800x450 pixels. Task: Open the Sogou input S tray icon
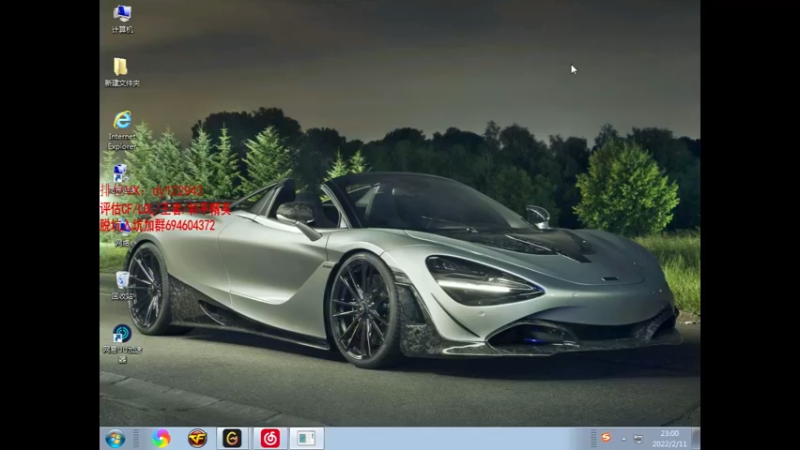606,438
